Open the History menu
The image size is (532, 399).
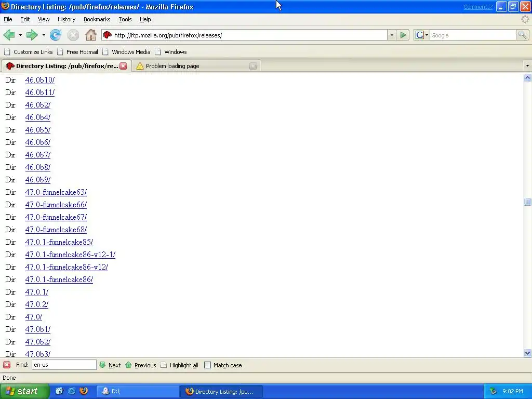66,19
